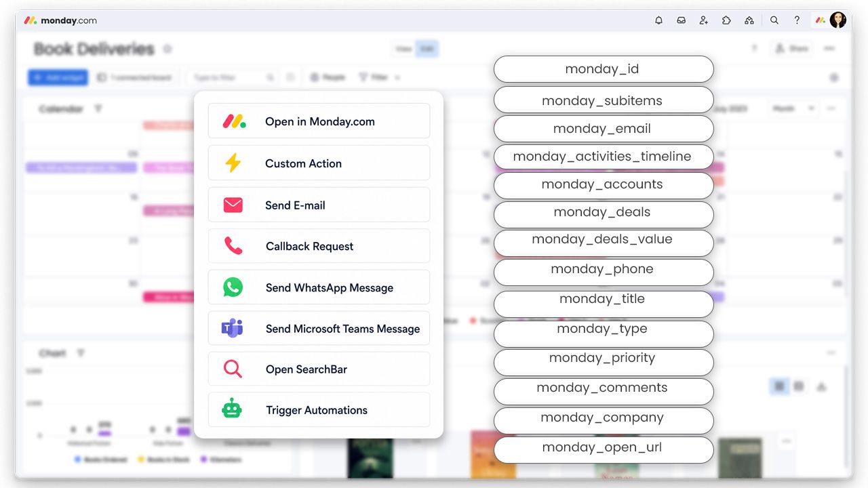Click the Share button
Screen dimensions: 868x488
click(x=791, y=49)
